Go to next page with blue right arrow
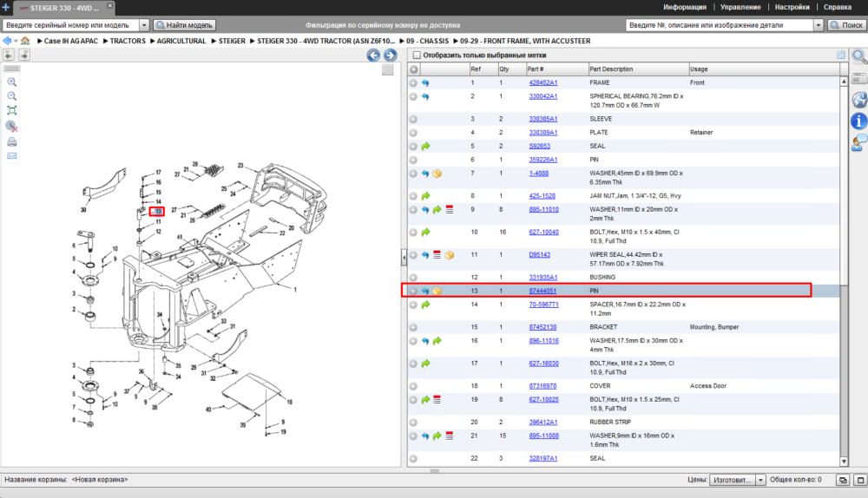The image size is (868, 498). click(x=391, y=56)
